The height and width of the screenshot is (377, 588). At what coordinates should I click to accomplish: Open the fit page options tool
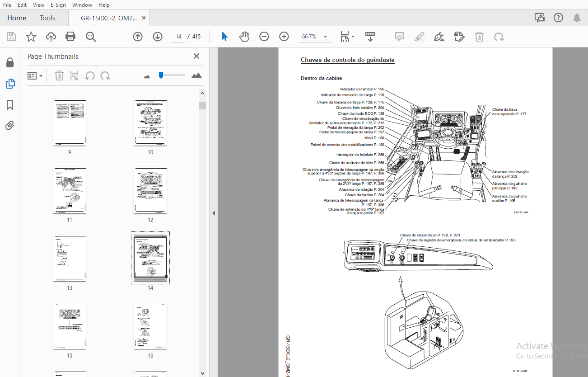coord(347,37)
